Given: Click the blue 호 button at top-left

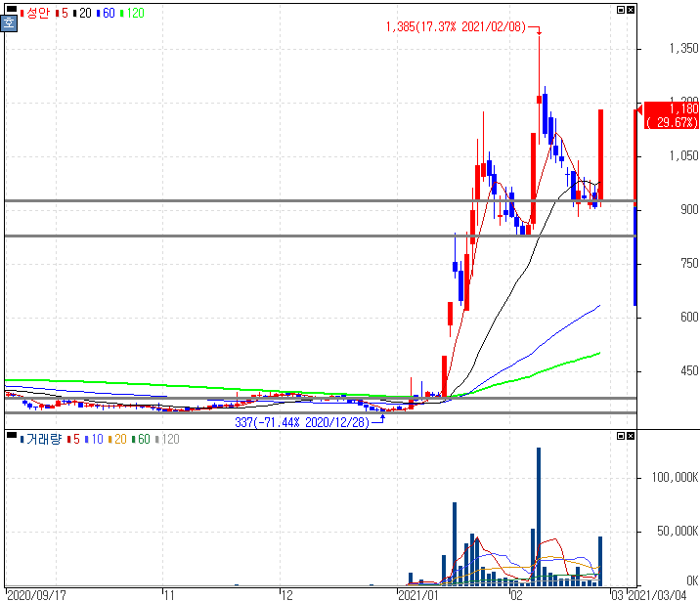Looking at the screenshot, I should point(9,23).
